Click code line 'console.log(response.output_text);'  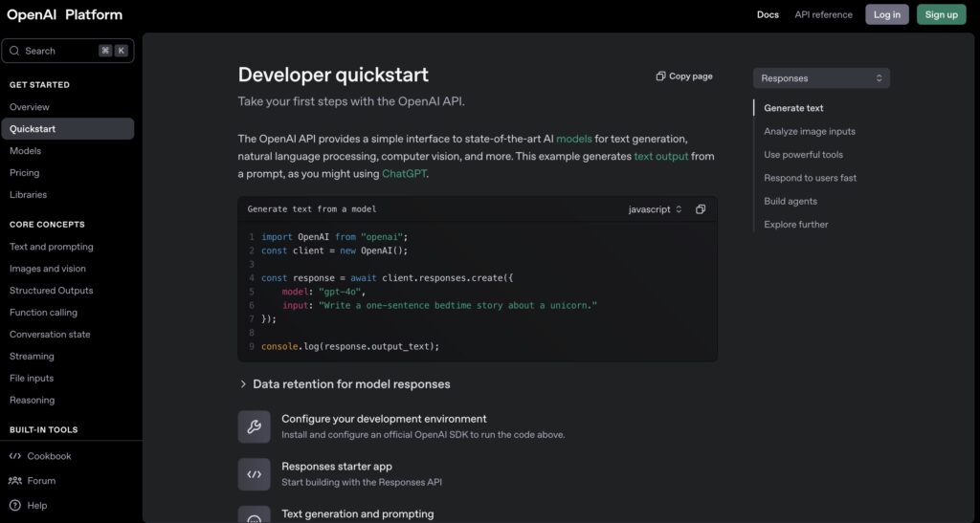(350, 346)
